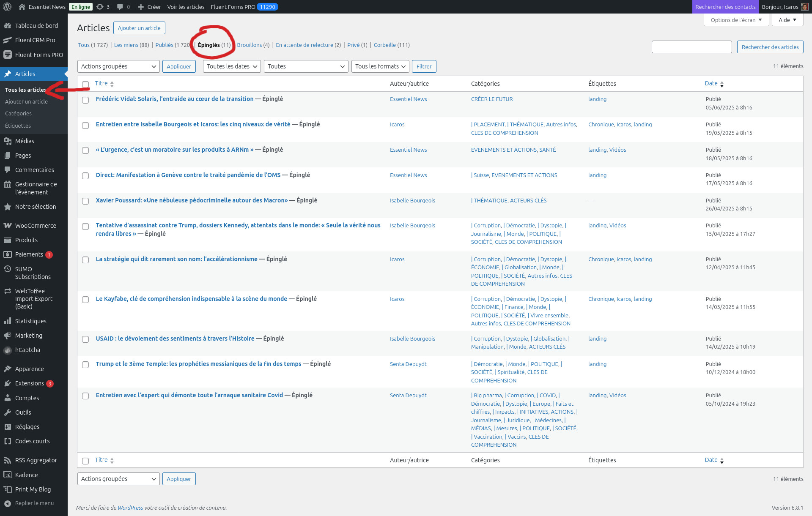This screenshot has width=812, height=516.
Task: Check the Xavier Poussard article row
Action: (85, 201)
